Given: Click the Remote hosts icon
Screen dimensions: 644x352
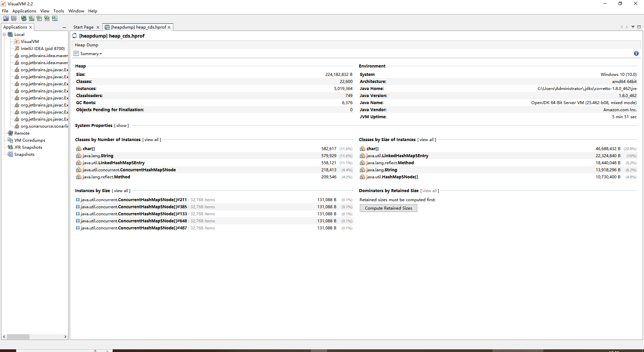Looking at the screenshot, I should (x=10, y=133).
